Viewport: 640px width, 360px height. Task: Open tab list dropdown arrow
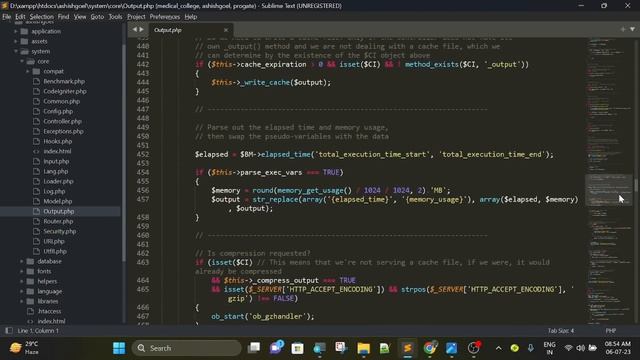[x=632, y=29]
